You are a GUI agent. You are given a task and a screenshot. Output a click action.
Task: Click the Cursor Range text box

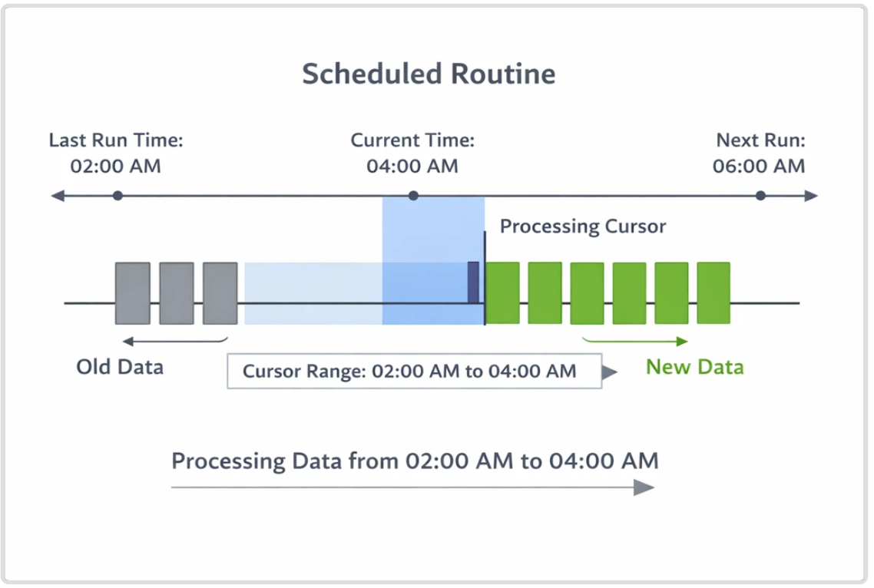pos(414,372)
